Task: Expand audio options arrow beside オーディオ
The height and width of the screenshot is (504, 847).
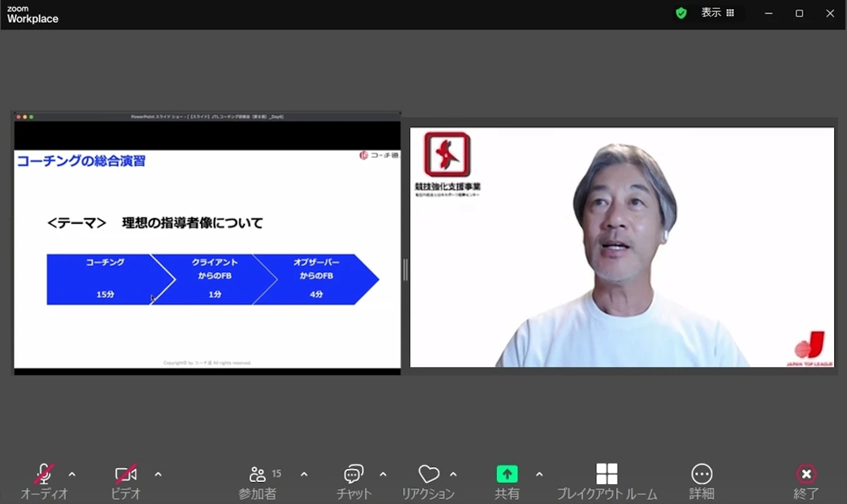Action: 72,474
